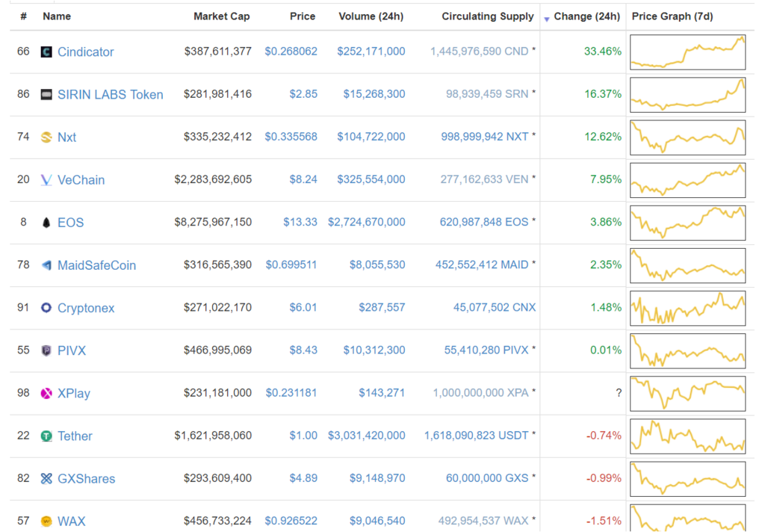Image resolution: width=765 pixels, height=532 pixels.
Task: Open the Nxt coin link
Action: pyautogui.click(x=66, y=137)
